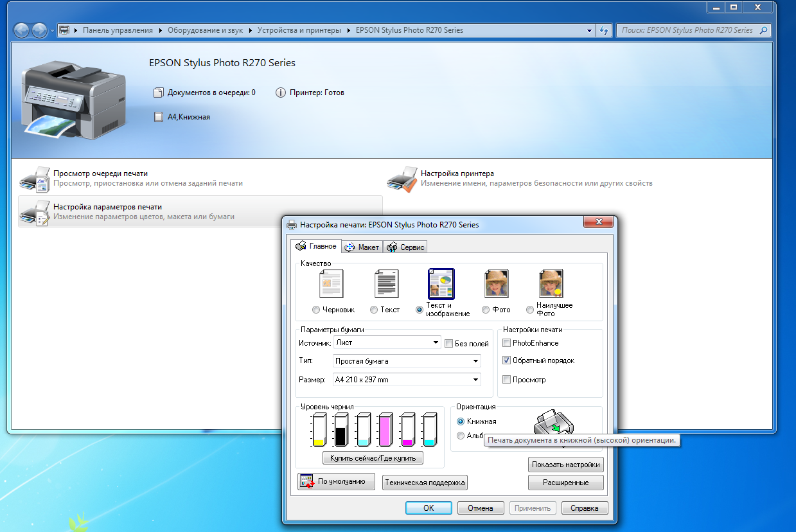Viewport: 796px width, 532px height.
Task: Click the refresh button by address bar
Action: (x=604, y=30)
